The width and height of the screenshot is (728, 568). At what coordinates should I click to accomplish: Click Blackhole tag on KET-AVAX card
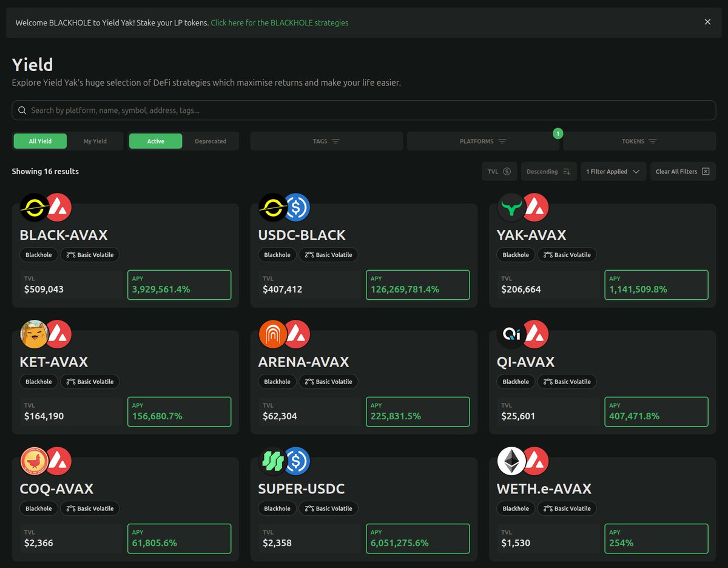point(39,382)
